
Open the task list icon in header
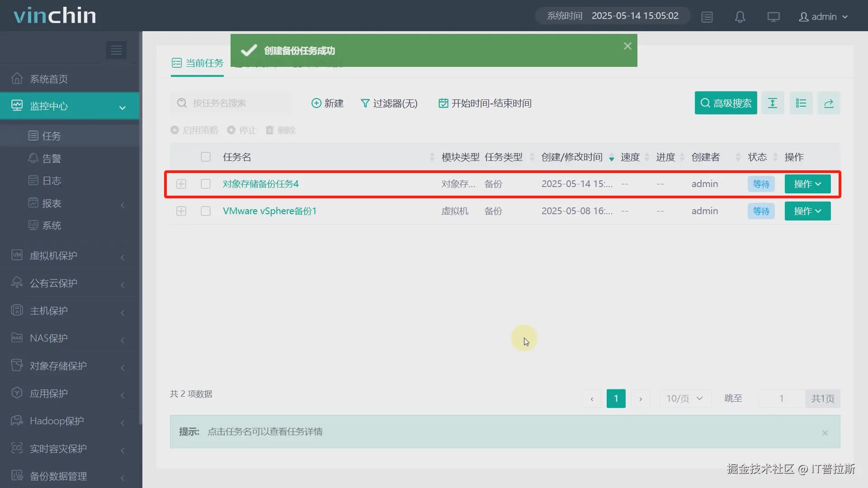click(707, 17)
